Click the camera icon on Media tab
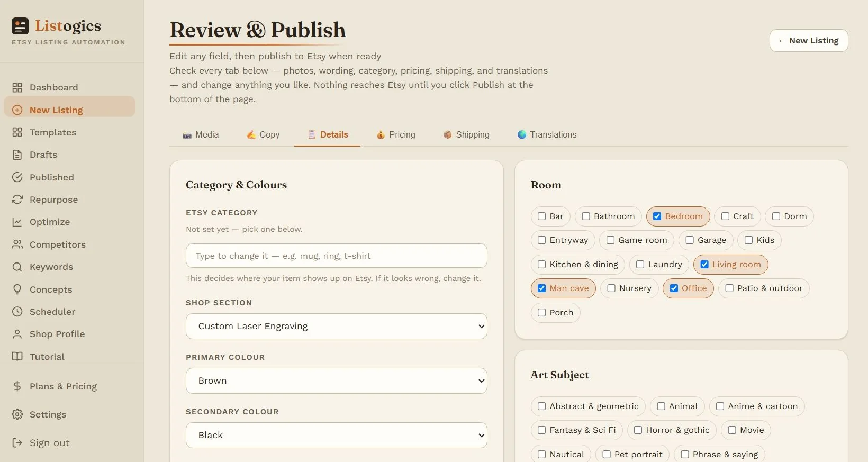This screenshot has height=462, width=868. click(x=187, y=135)
